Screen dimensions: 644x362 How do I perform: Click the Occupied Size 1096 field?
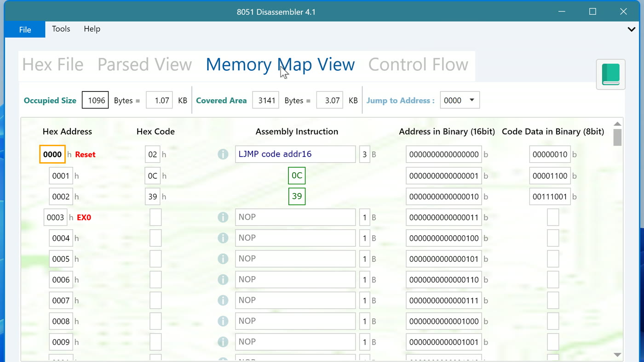click(95, 100)
